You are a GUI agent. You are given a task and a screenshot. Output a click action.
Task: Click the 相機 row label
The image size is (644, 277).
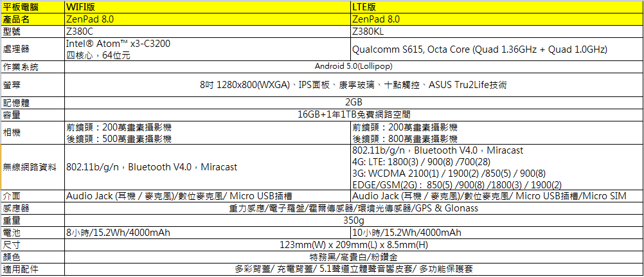tap(32, 133)
